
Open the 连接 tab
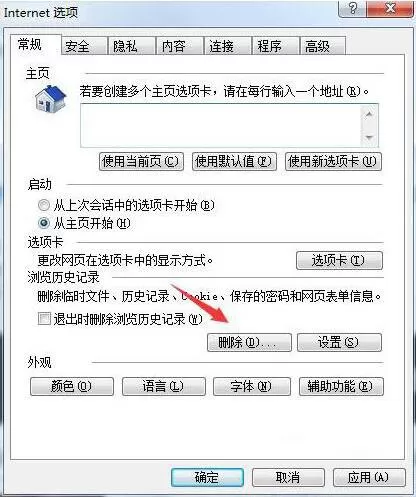[x=221, y=46]
